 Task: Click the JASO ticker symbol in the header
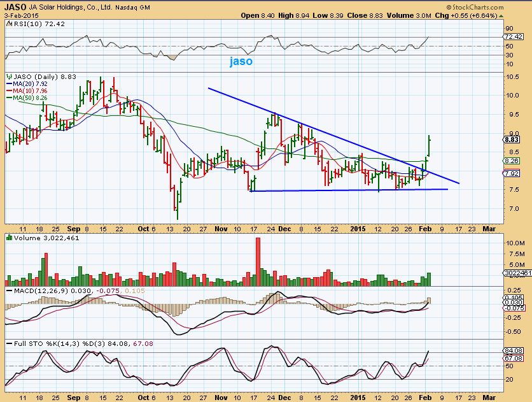point(15,7)
